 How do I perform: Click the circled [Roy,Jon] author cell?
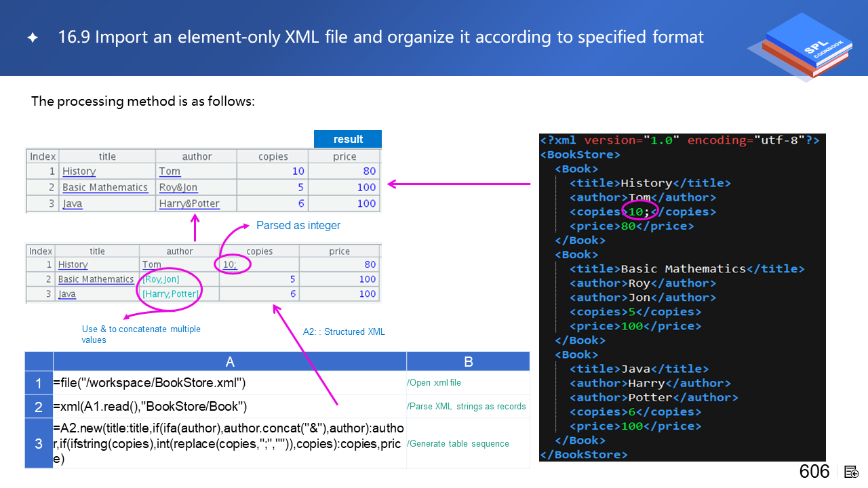[161, 279]
